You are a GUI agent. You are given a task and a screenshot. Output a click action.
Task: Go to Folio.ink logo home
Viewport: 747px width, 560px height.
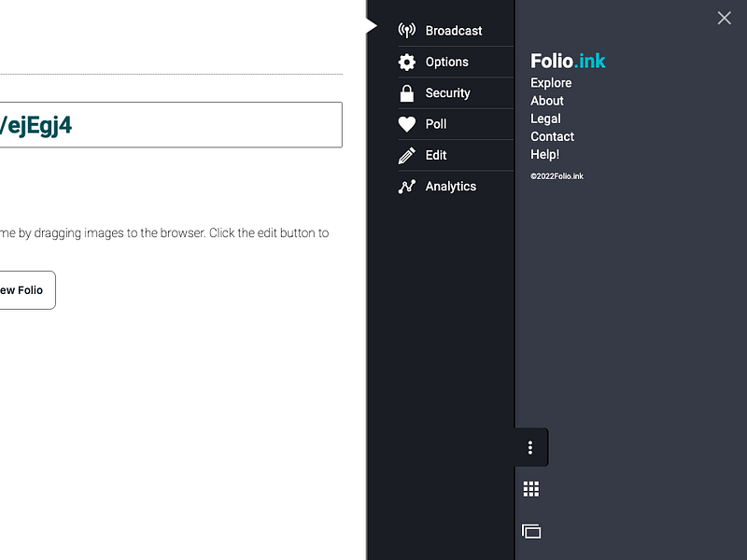pos(568,61)
